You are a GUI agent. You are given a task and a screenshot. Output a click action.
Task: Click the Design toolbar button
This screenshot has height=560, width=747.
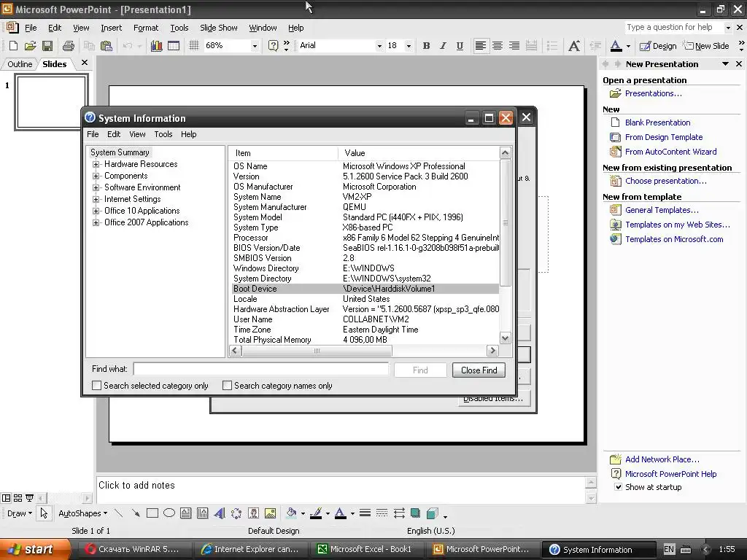tap(658, 46)
